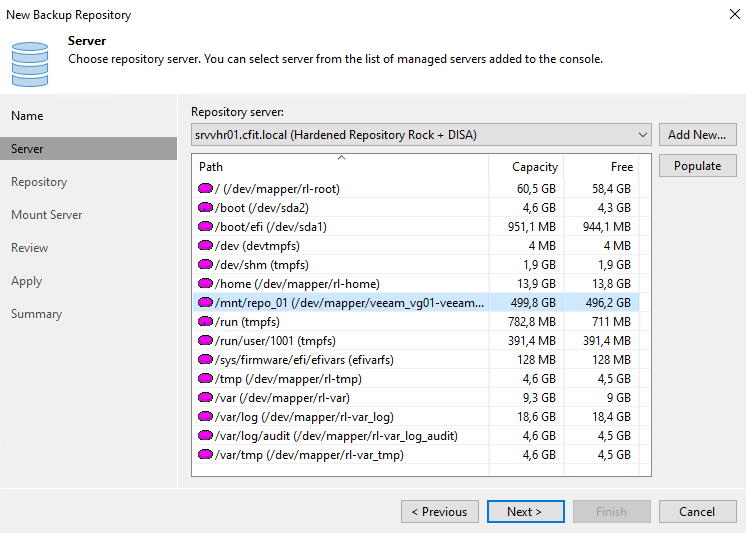Sort volumes by Free column header
The image size is (746, 533).
click(x=602, y=167)
